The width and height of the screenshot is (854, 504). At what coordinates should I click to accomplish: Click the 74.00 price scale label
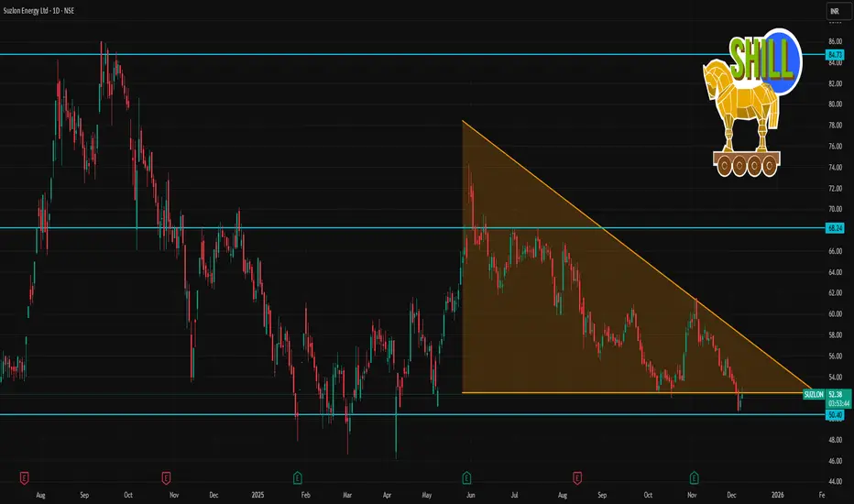click(x=835, y=168)
